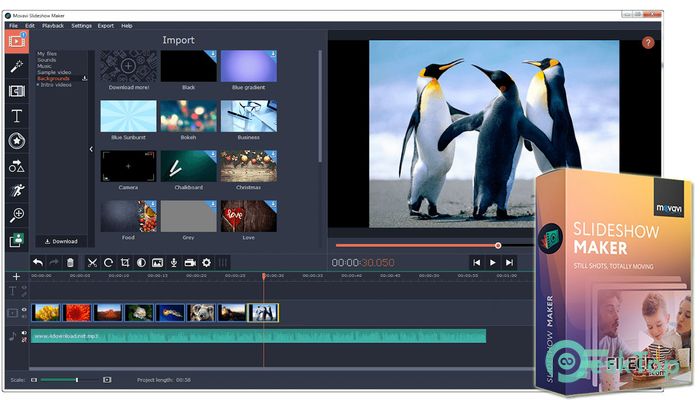
Task: Select the Blue gradient background
Action: [249, 66]
